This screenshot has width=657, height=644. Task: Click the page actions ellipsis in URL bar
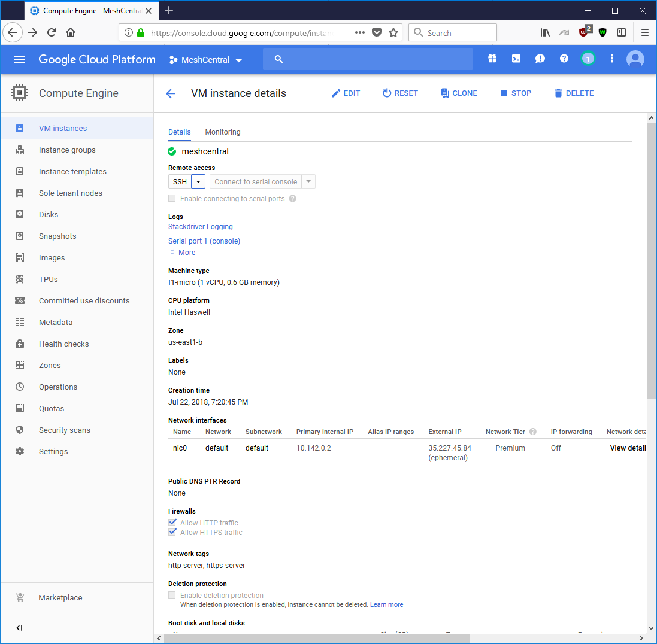coord(359,33)
